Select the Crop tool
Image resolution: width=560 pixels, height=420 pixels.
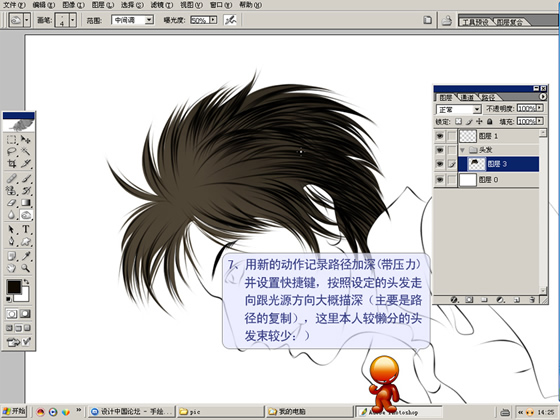coord(12,164)
